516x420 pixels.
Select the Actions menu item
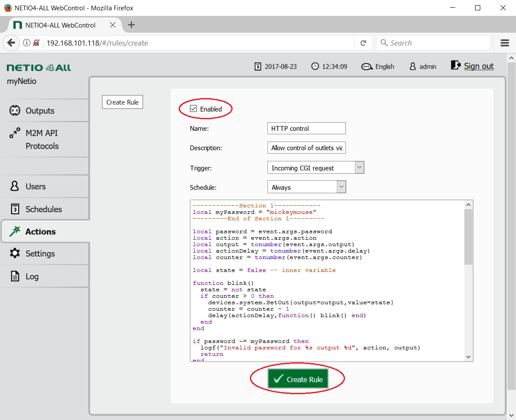(x=45, y=231)
